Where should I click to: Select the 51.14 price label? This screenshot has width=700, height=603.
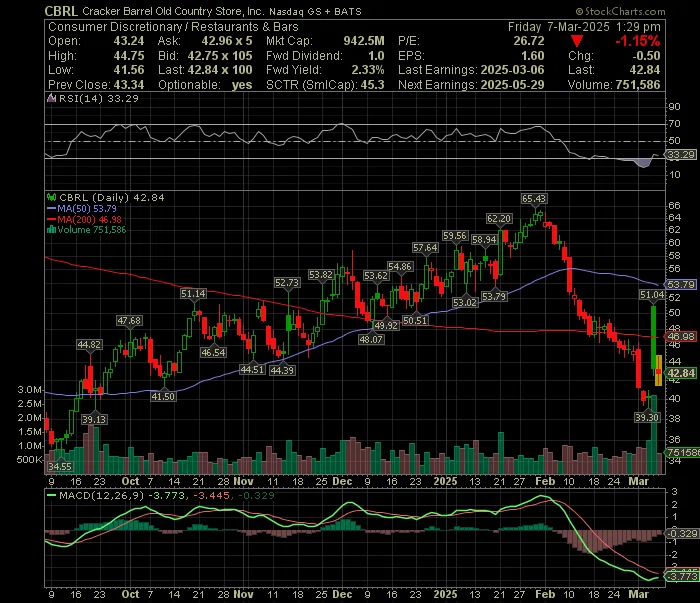coord(193,294)
